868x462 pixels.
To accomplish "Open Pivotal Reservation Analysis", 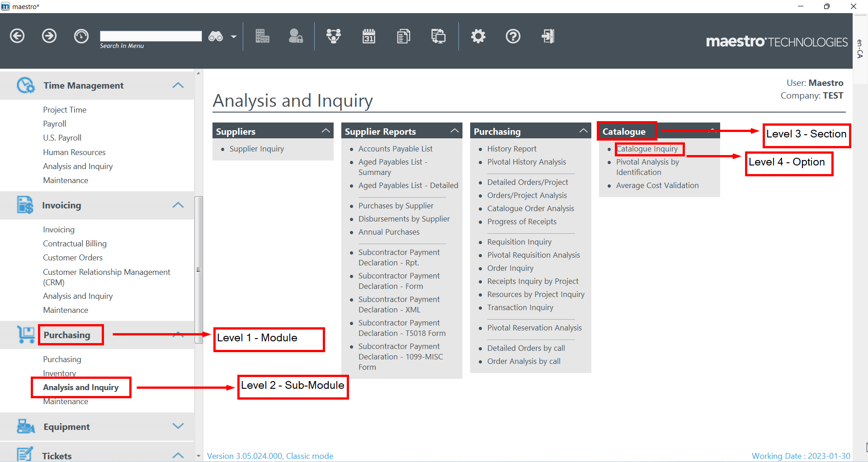I will click(534, 328).
